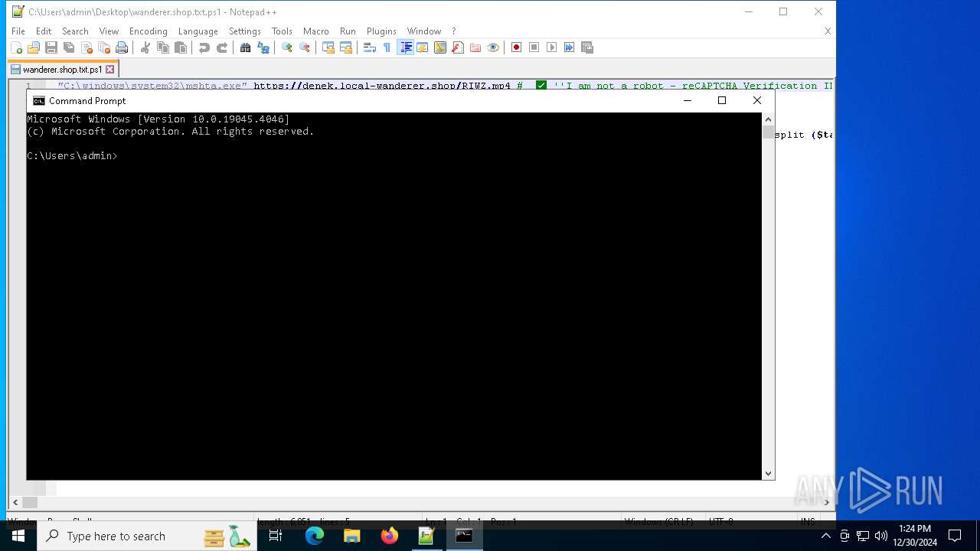Click the Zoom In toolbar icon
980x551 pixels.
(x=287, y=47)
